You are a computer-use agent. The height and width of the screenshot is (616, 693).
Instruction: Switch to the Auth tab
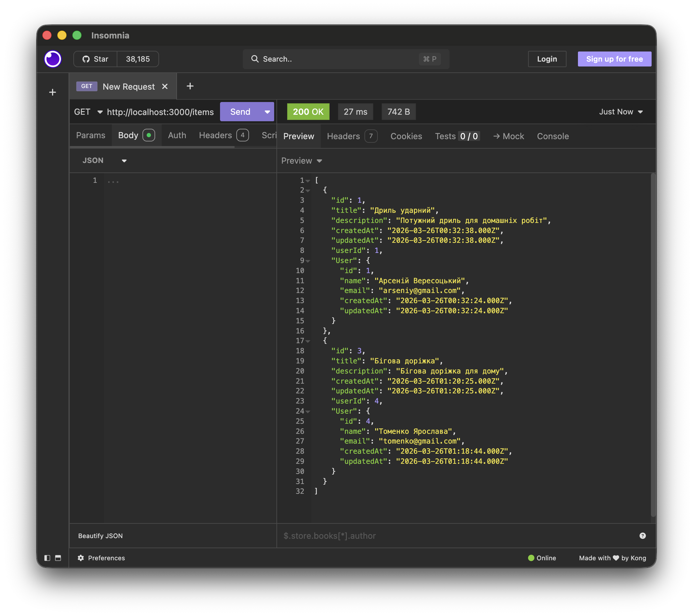[x=177, y=135]
